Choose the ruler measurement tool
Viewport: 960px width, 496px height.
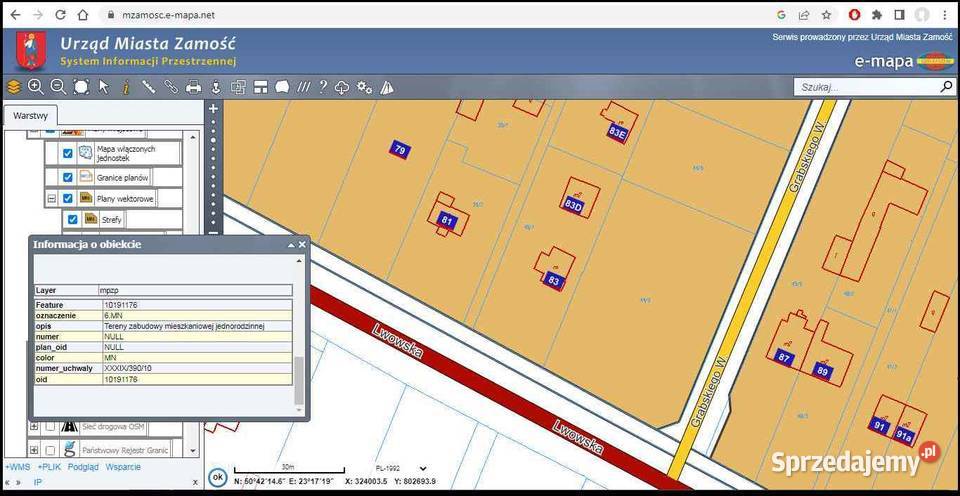click(148, 87)
